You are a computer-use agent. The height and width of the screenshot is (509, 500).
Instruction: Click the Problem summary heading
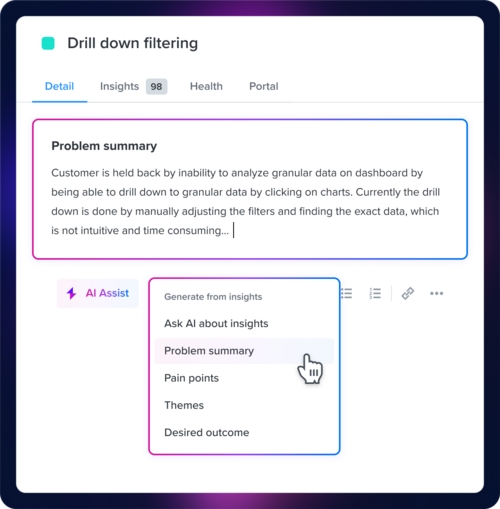tap(104, 146)
